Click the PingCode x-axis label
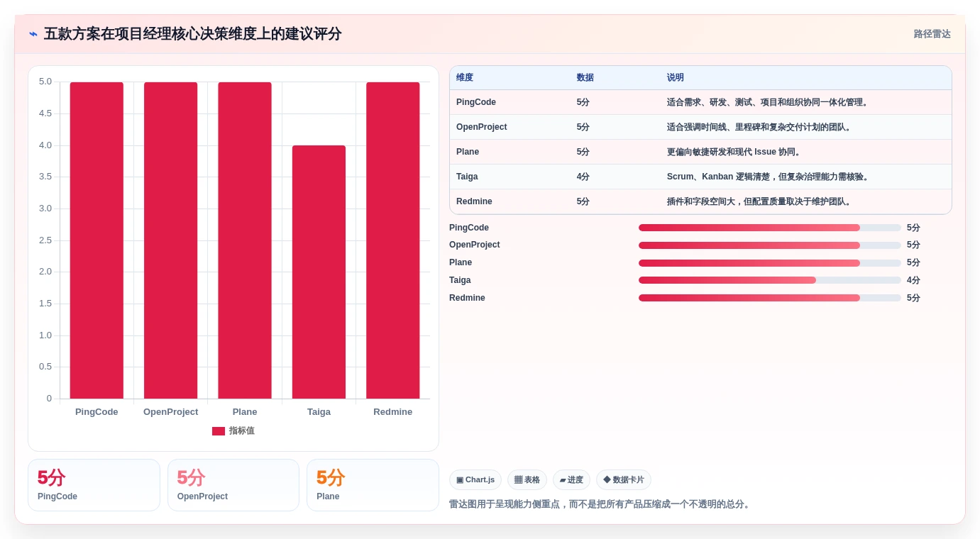This screenshot has width=980, height=539. point(97,412)
